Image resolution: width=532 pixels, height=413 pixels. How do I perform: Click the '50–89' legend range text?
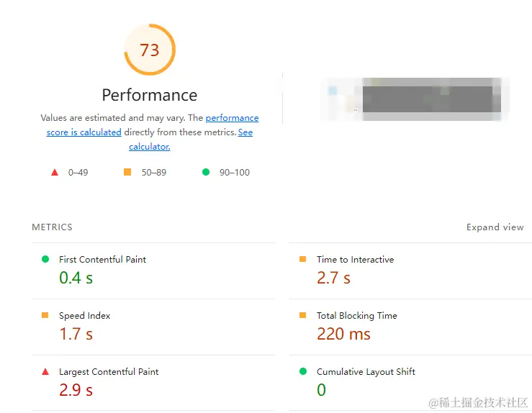click(154, 172)
